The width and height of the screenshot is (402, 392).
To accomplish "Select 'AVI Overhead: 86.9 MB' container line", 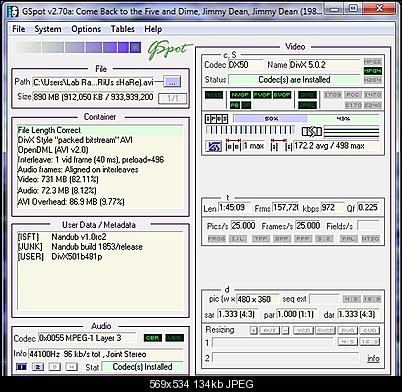I will (71, 202).
